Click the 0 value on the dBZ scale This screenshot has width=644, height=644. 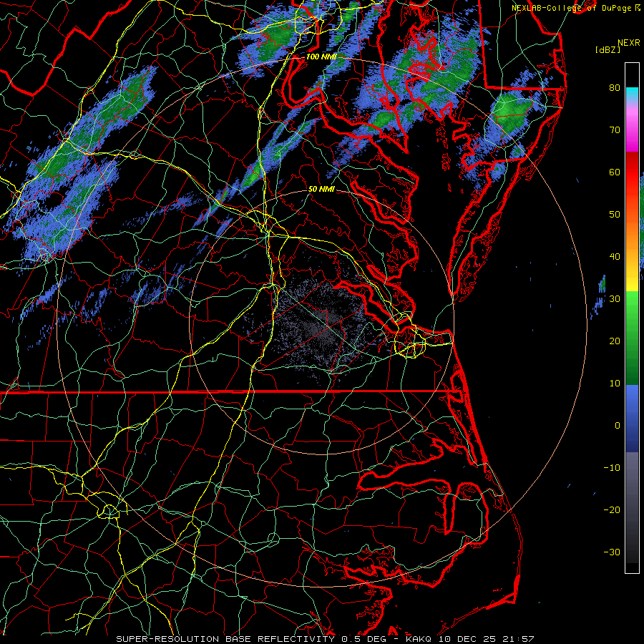[x=618, y=426]
